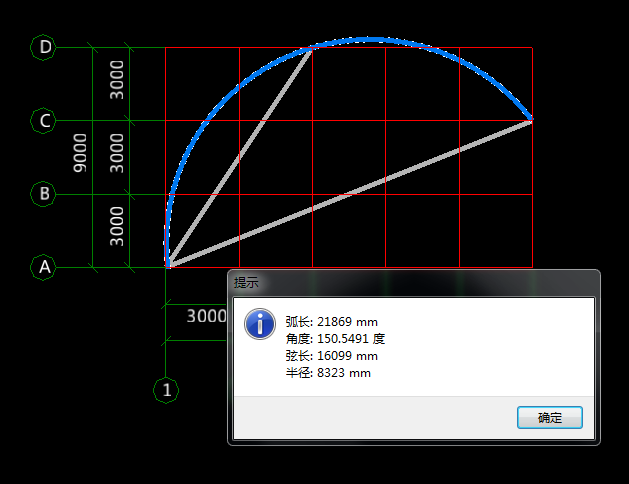Select the axis bubble labeled A

(44, 268)
